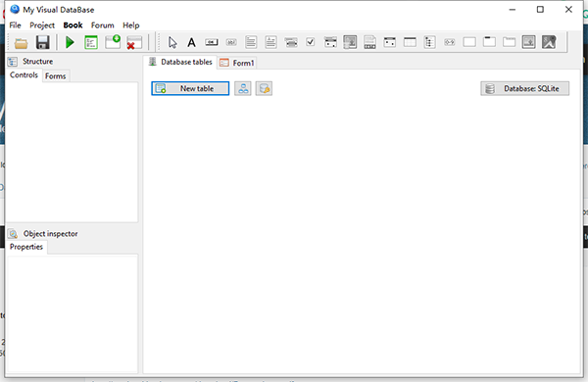The image size is (588, 382).
Task: Delete form using red X icon
Action: coord(134,42)
